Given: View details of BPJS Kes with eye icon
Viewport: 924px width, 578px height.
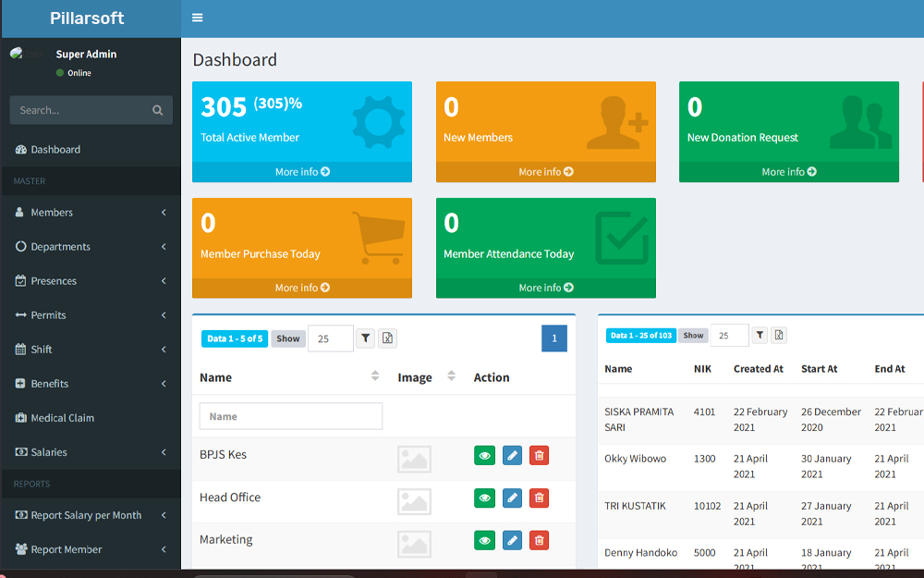Looking at the screenshot, I should 484,455.
